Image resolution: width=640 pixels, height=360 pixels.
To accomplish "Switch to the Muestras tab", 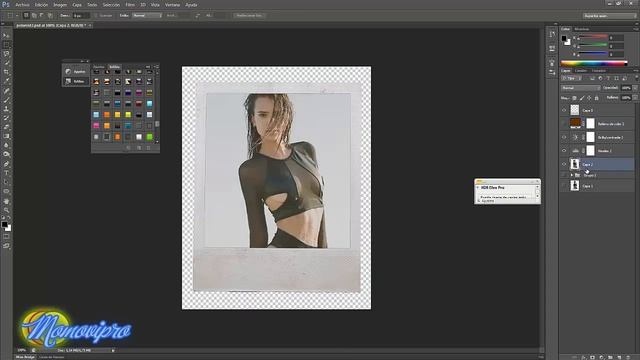I will pyautogui.click(x=582, y=29).
